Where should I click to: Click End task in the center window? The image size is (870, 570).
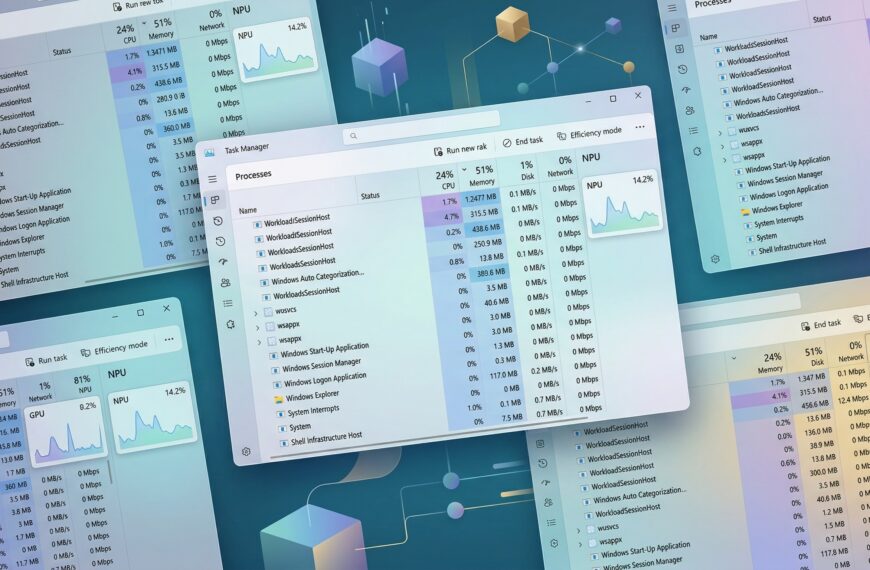click(x=522, y=142)
